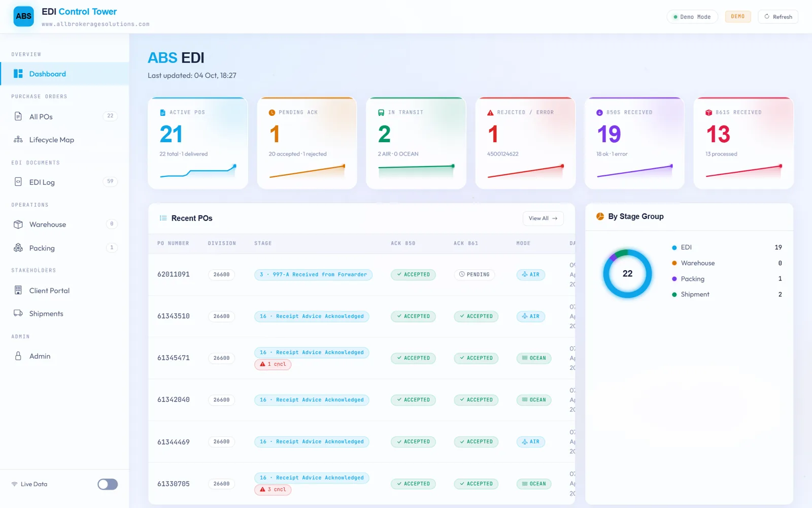Click View All recent POs

pos(543,218)
